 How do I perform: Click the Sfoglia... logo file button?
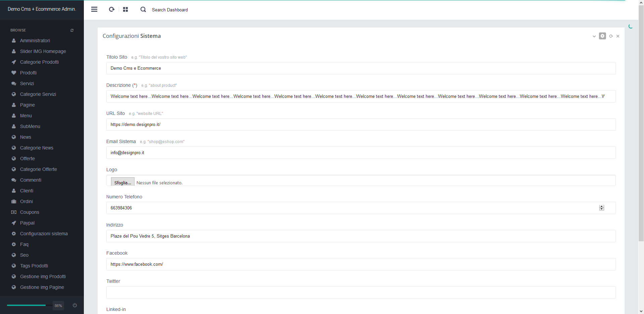click(x=123, y=182)
